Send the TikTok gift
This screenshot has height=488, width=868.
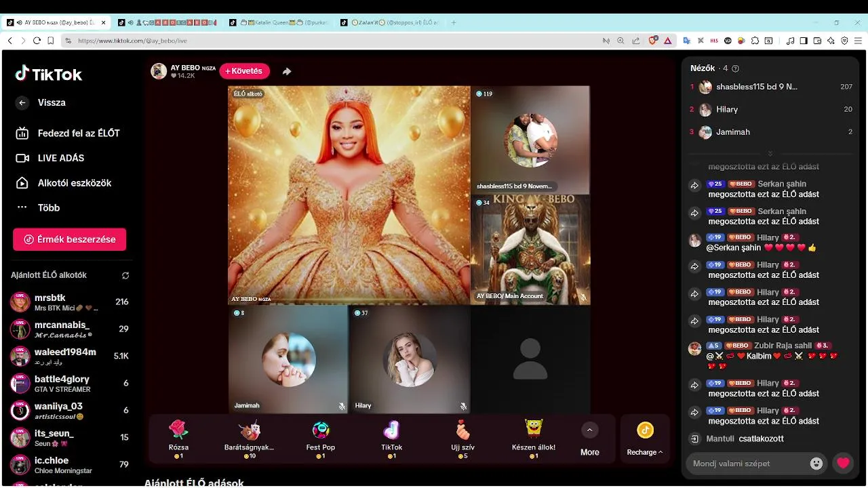(x=391, y=439)
